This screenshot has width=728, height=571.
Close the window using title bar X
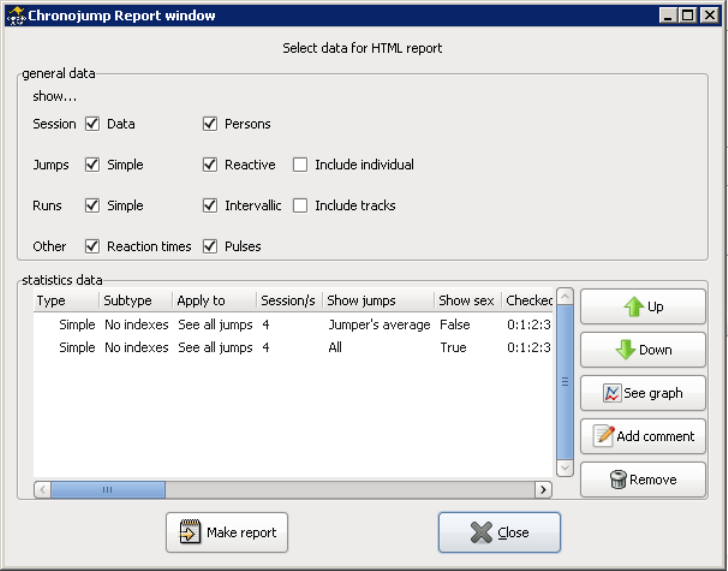[709, 15]
